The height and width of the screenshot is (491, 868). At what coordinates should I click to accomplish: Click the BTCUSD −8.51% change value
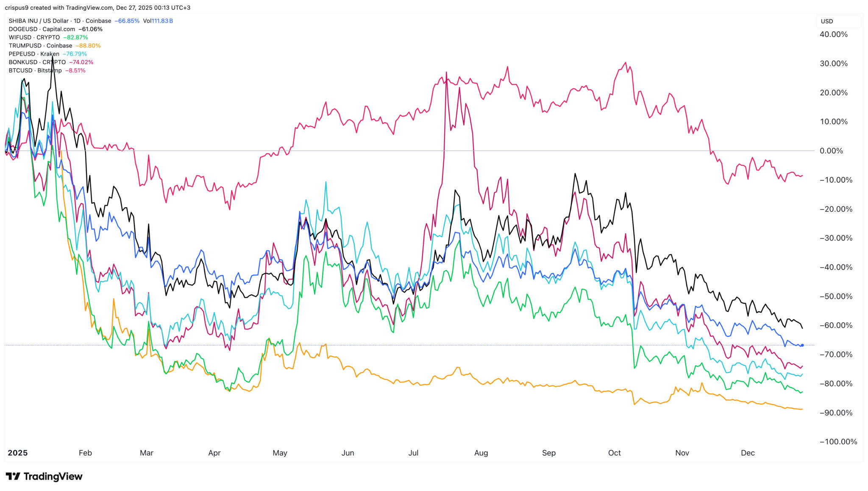pyautogui.click(x=75, y=70)
